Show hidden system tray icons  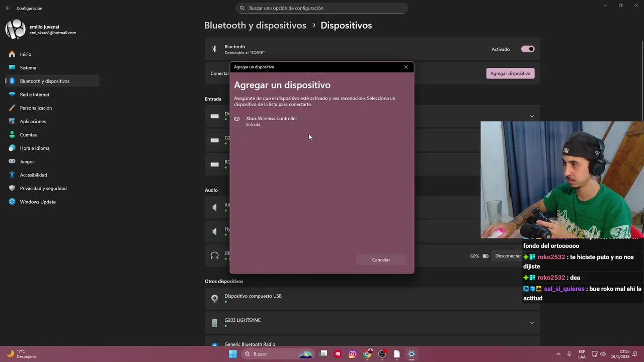pyautogui.click(x=558, y=354)
